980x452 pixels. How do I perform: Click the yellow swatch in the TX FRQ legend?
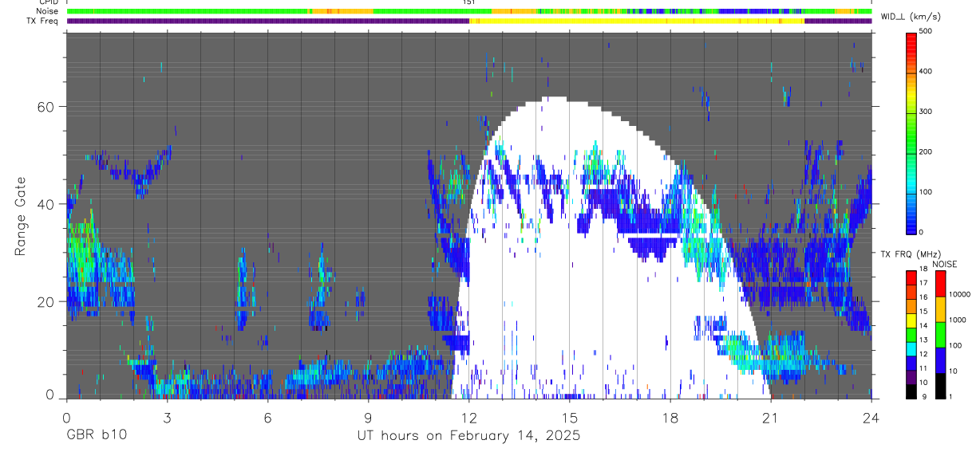[x=911, y=320]
